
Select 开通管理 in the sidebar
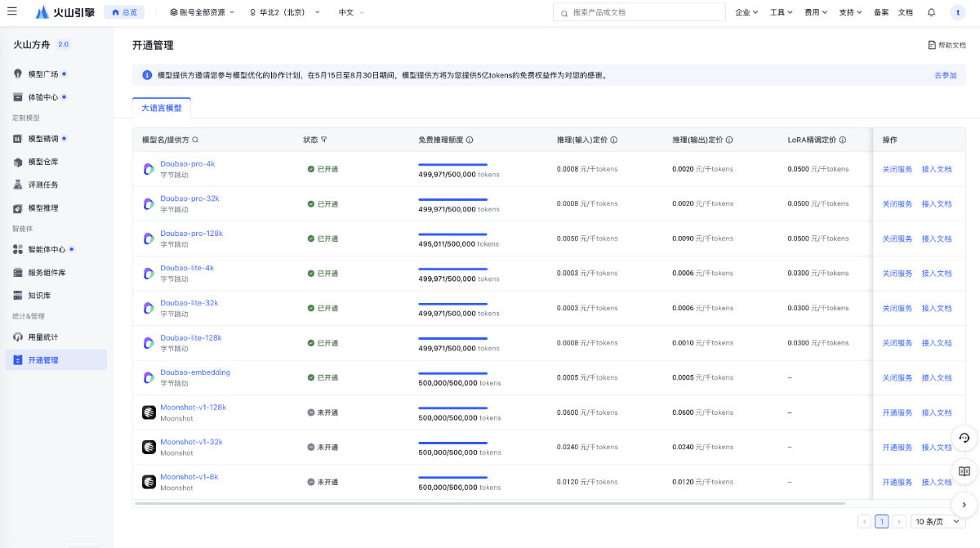(x=56, y=360)
